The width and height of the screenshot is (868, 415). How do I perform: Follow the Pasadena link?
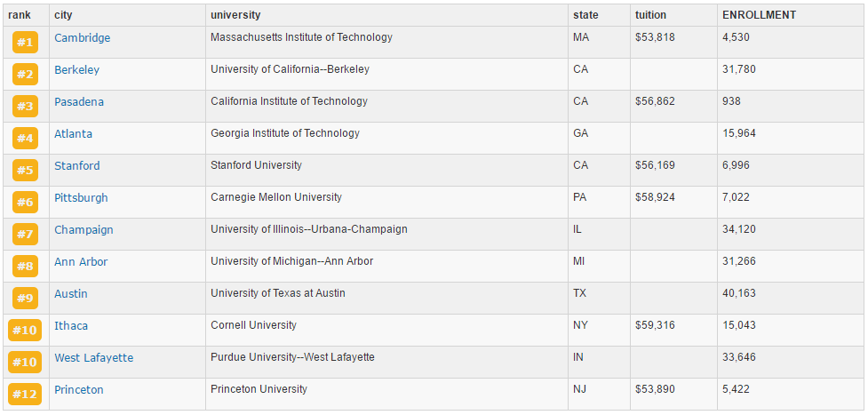point(79,102)
